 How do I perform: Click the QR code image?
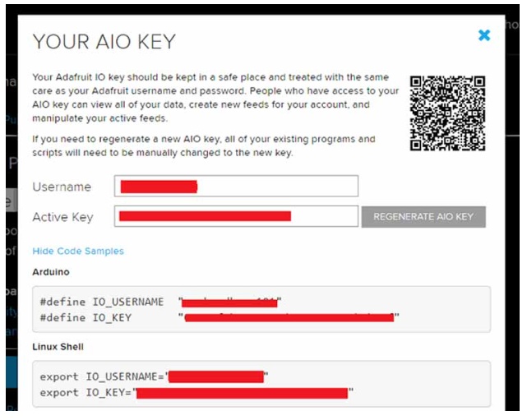click(x=447, y=113)
